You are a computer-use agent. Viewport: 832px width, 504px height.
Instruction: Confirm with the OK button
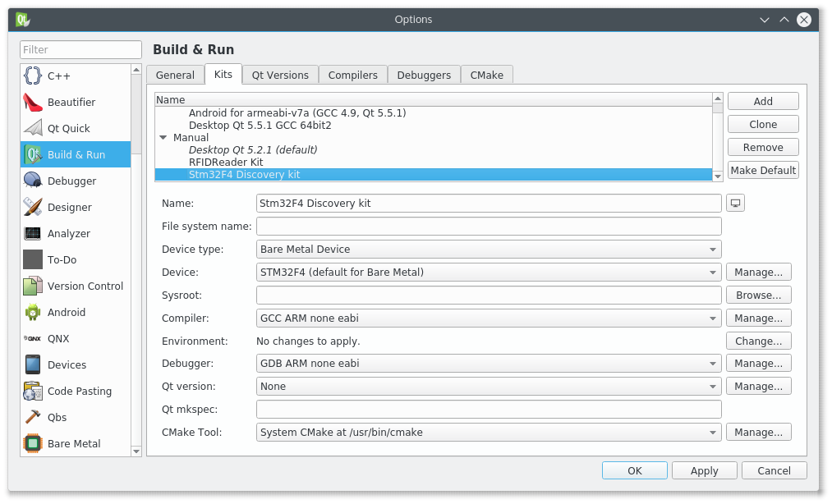635,470
